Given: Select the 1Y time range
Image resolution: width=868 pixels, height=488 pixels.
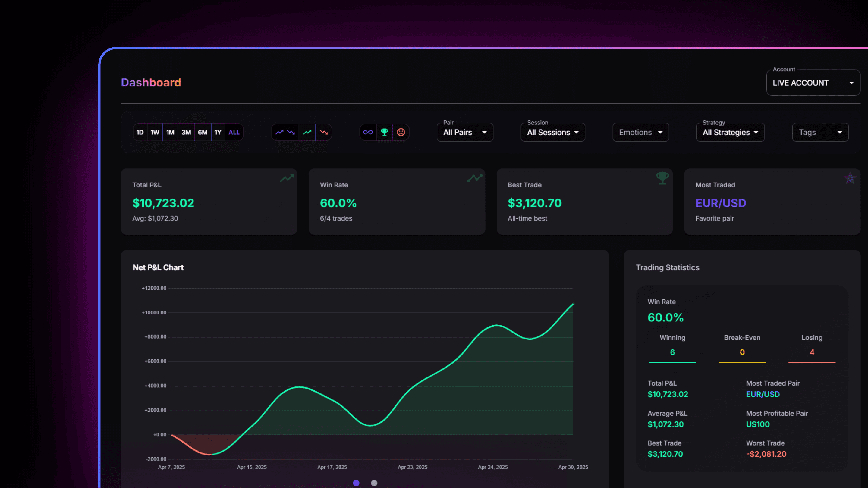Looking at the screenshot, I should click(218, 132).
